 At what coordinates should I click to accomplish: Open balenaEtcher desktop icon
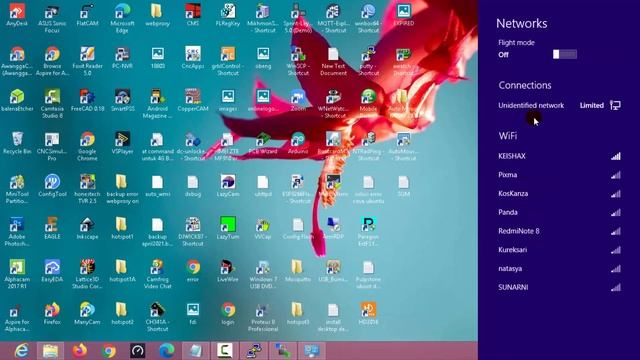[x=17, y=100]
